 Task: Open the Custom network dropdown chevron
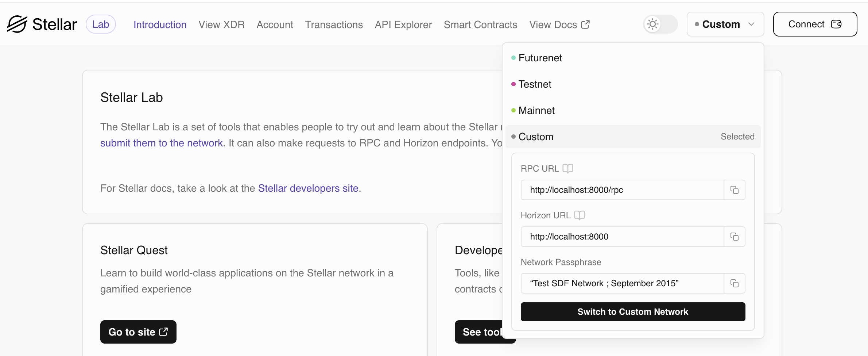tap(751, 24)
